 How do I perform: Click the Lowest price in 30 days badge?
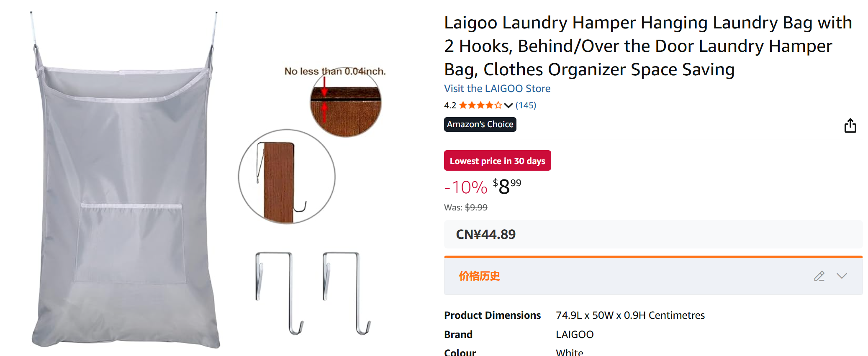point(497,161)
